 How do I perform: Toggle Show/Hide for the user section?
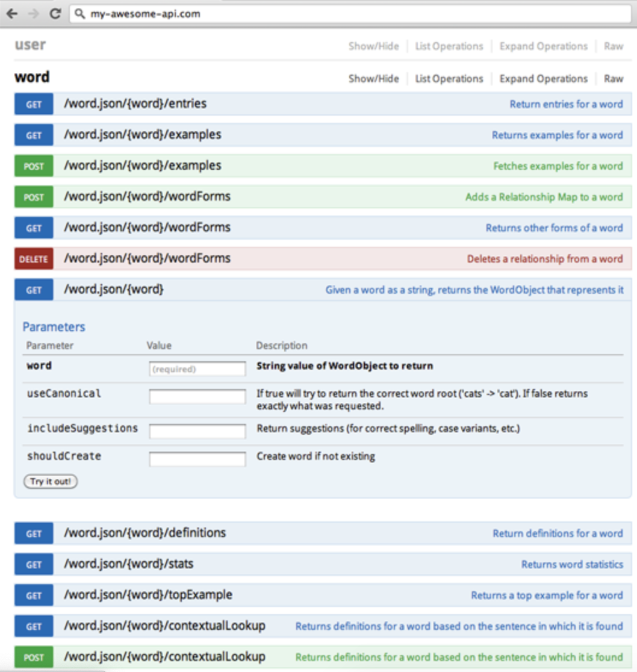[x=373, y=46]
